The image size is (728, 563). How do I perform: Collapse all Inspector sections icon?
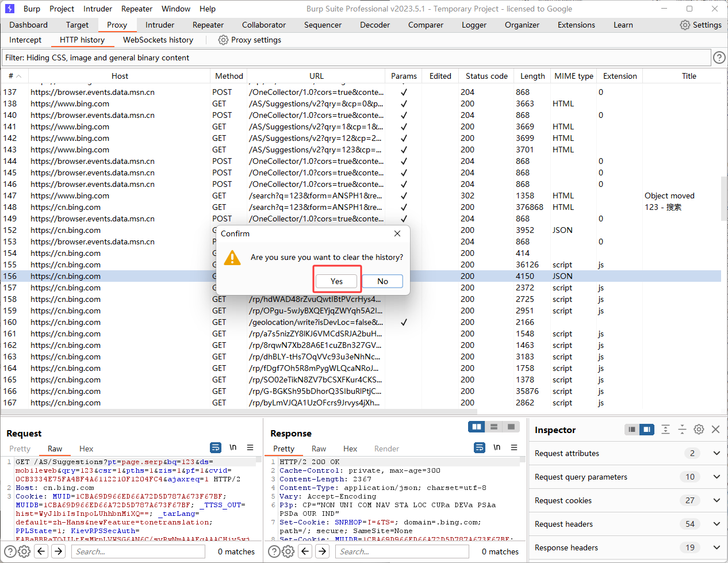pyautogui.click(x=682, y=430)
